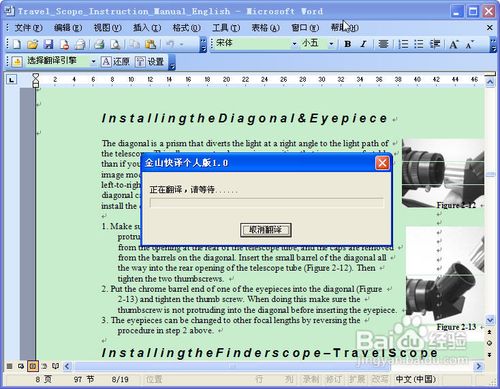Screen dimensions: 500x389
Task: Open the 窗口 menu
Action: tap(305, 28)
